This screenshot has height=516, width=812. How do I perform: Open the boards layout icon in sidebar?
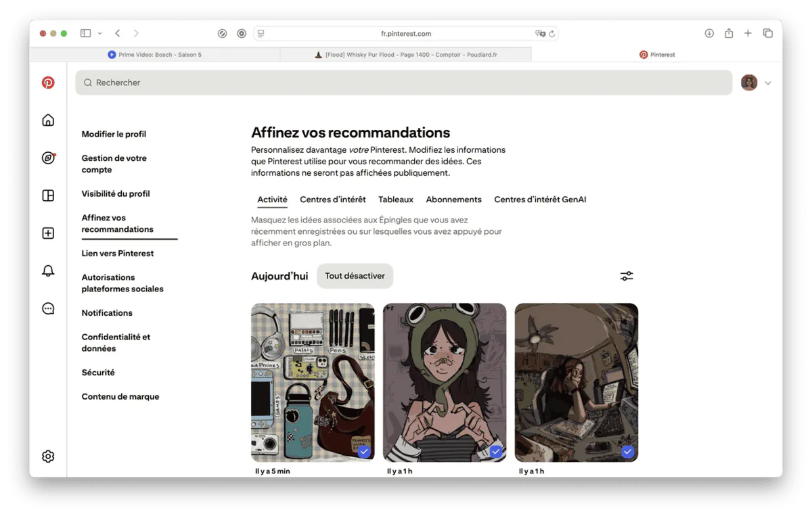[x=48, y=195]
